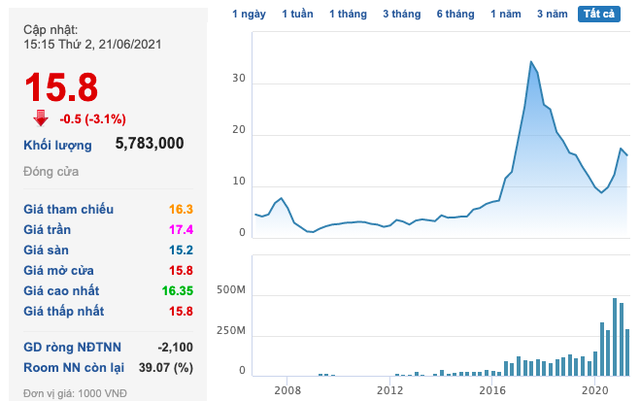This screenshot has width=640, height=401.
Task: Click the 2008 label on the time axis
Action: [x=287, y=390]
